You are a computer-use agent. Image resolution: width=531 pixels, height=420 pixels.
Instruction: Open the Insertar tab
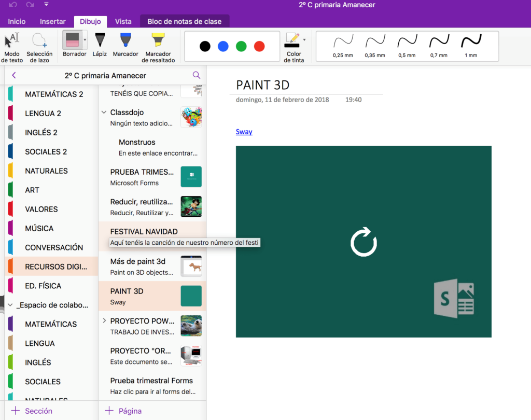coord(52,21)
